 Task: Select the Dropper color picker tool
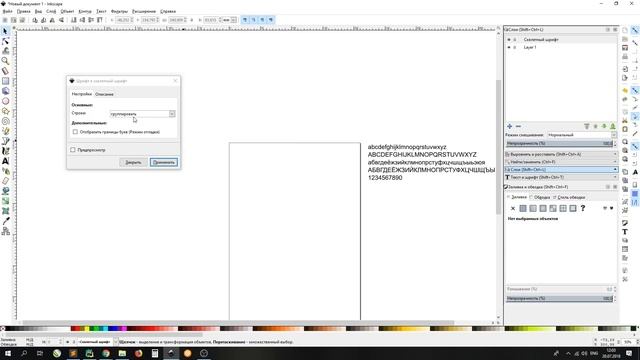coord(5,221)
